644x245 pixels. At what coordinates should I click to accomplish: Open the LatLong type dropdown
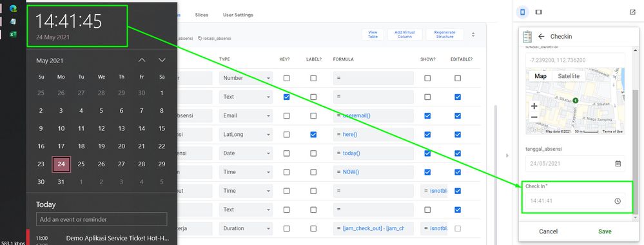click(246, 134)
